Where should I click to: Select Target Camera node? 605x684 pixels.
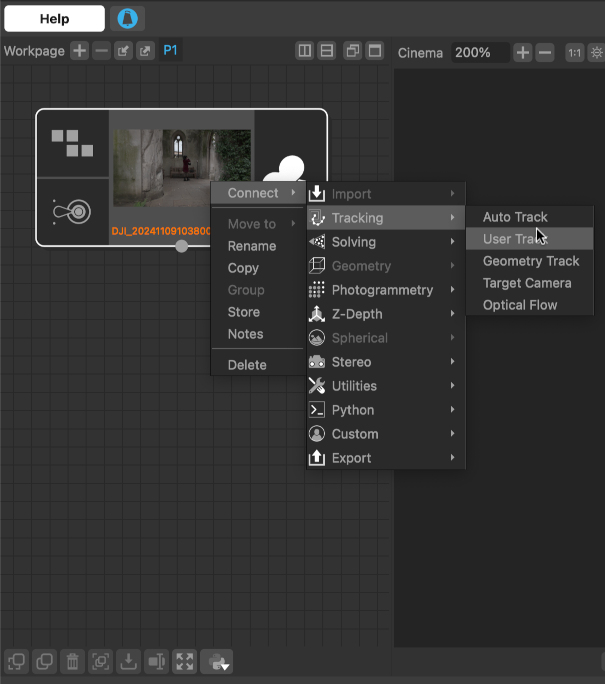click(x=530, y=283)
